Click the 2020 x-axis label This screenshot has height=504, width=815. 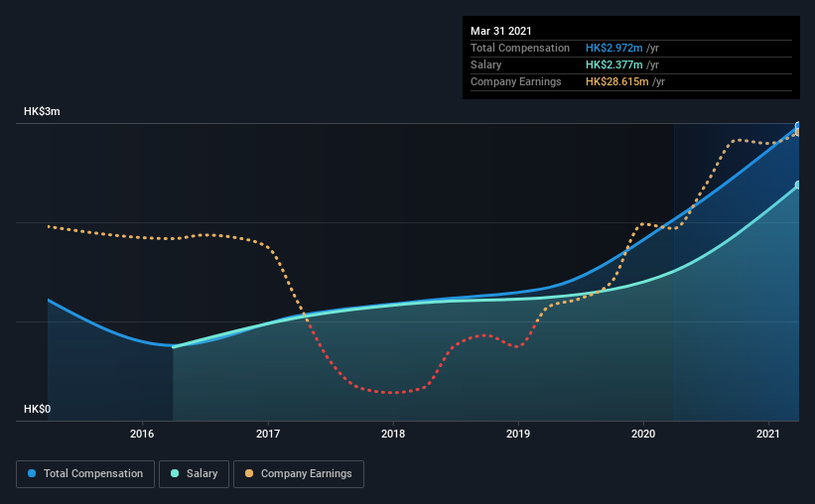click(643, 434)
